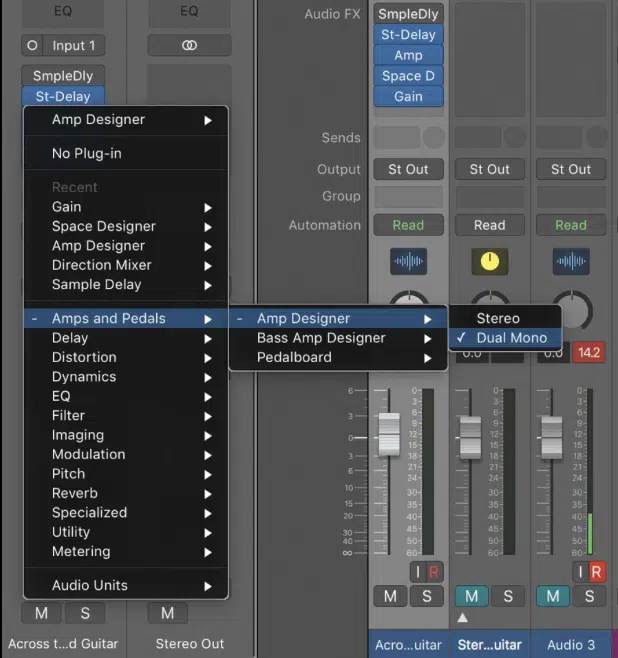Click the SmpleDly plug-in slot in mixer

coord(408,14)
